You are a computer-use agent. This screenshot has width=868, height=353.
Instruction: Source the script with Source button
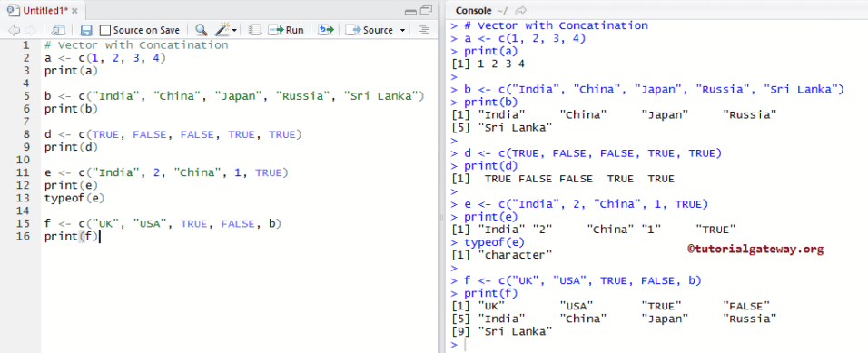click(x=370, y=30)
